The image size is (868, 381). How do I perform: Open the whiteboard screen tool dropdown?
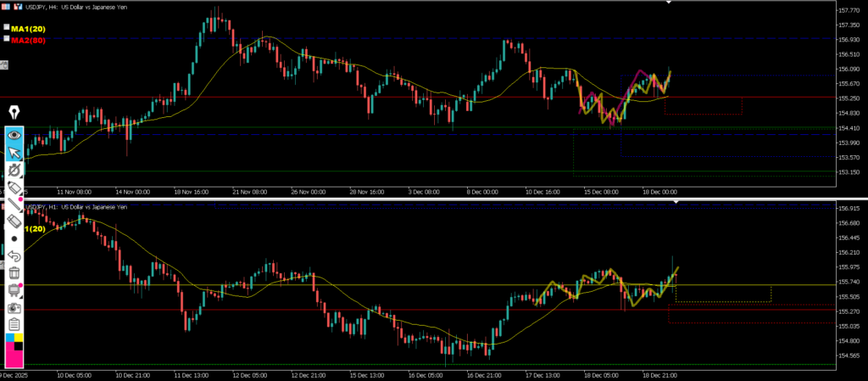[x=14, y=290]
